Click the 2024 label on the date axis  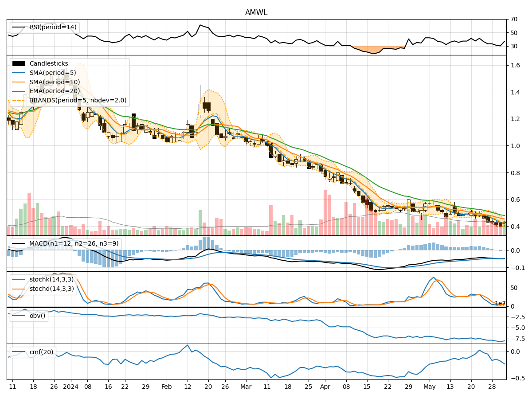(x=70, y=387)
